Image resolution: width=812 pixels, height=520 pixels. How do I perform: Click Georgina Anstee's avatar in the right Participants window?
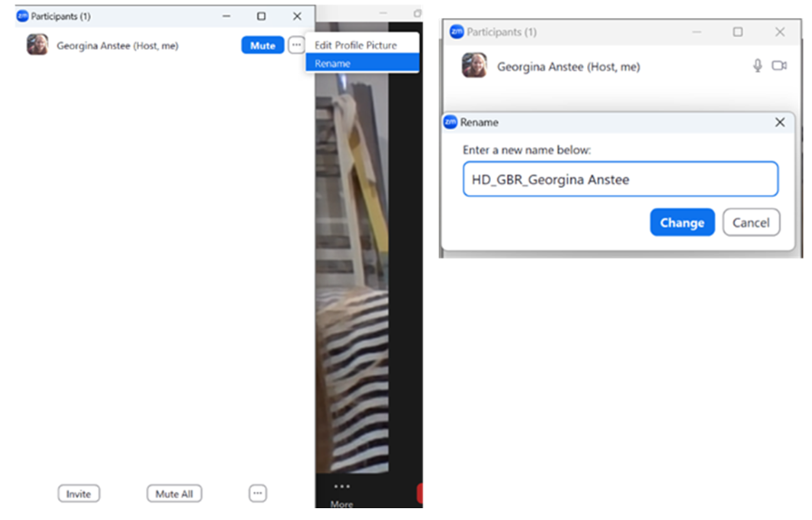[474, 65]
